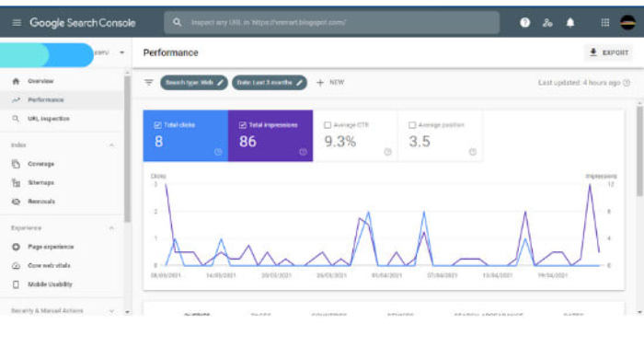This screenshot has width=644, height=359.
Task: Enable the Average CTR checkbox
Action: [328, 125]
